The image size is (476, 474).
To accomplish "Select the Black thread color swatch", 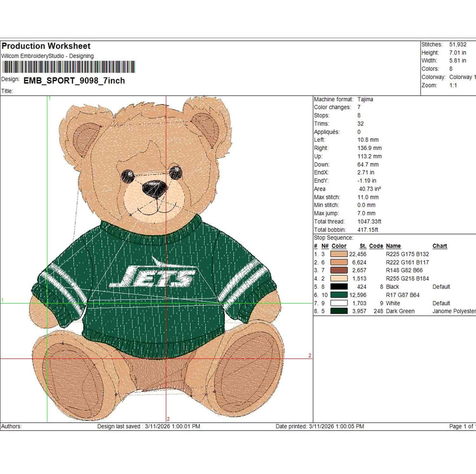I will click(x=339, y=287).
